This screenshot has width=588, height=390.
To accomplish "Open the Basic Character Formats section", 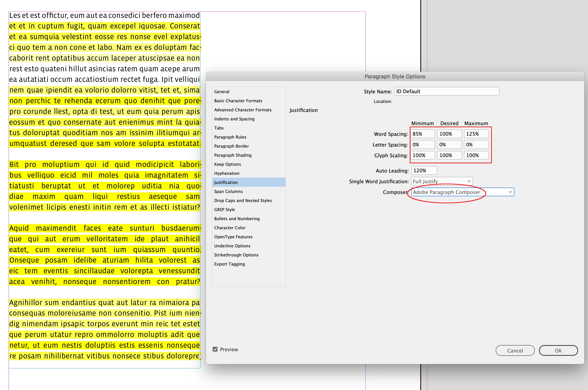I will (238, 101).
